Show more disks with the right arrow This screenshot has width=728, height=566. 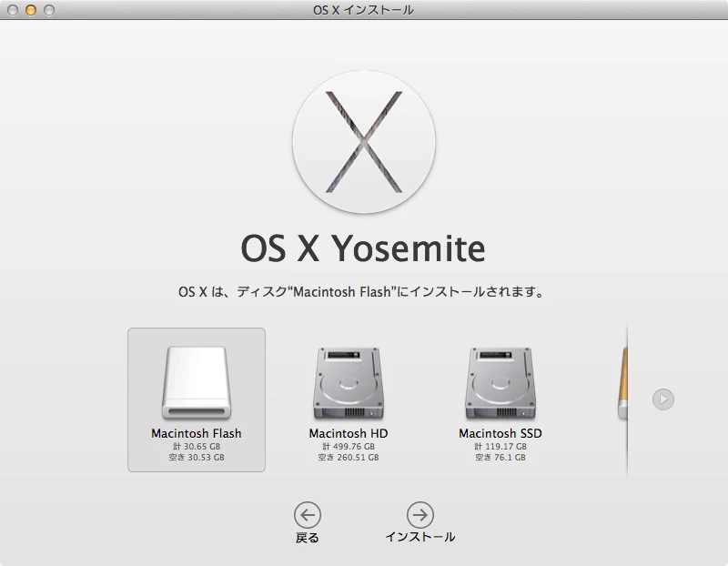coord(663,399)
